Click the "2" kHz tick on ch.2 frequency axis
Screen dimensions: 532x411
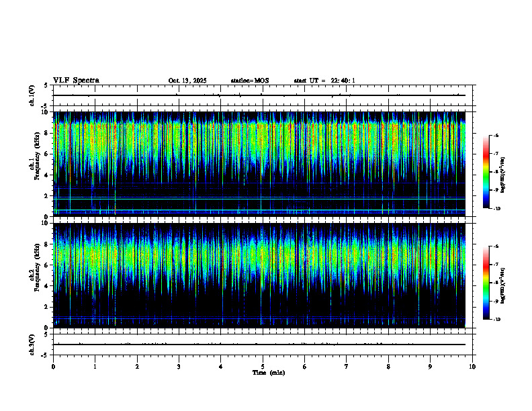[x=47, y=307]
